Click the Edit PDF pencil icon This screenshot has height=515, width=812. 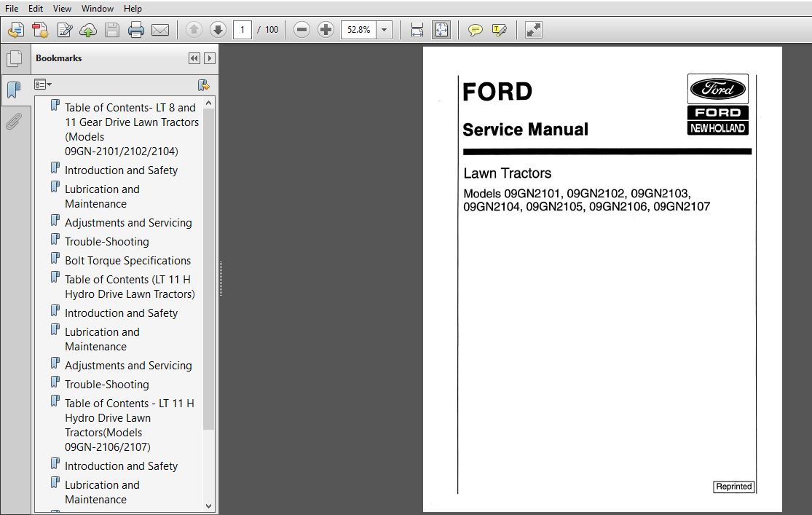[64, 30]
